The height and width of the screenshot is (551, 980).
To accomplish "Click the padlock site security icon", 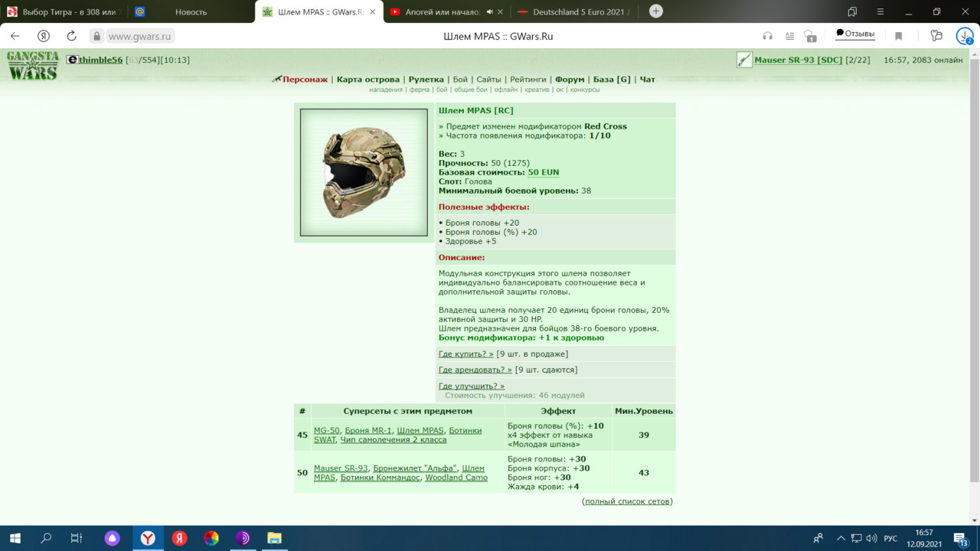I will [x=96, y=36].
